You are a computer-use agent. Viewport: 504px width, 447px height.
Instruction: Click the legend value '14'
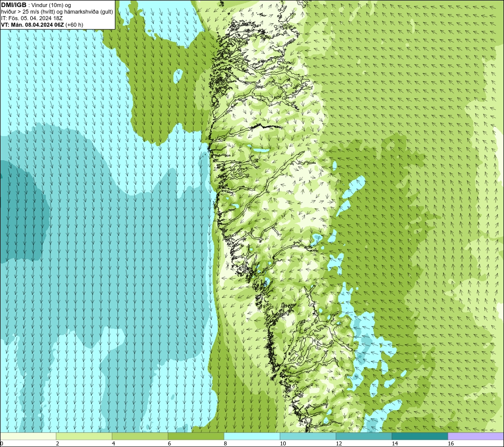[395, 444]
